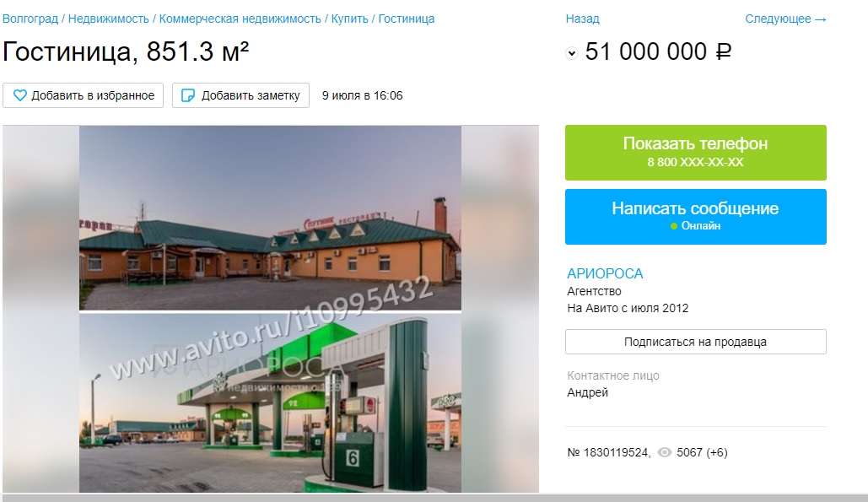Select the Купить breadcrumb link
Screen dimensions: 868x502
pos(350,19)
